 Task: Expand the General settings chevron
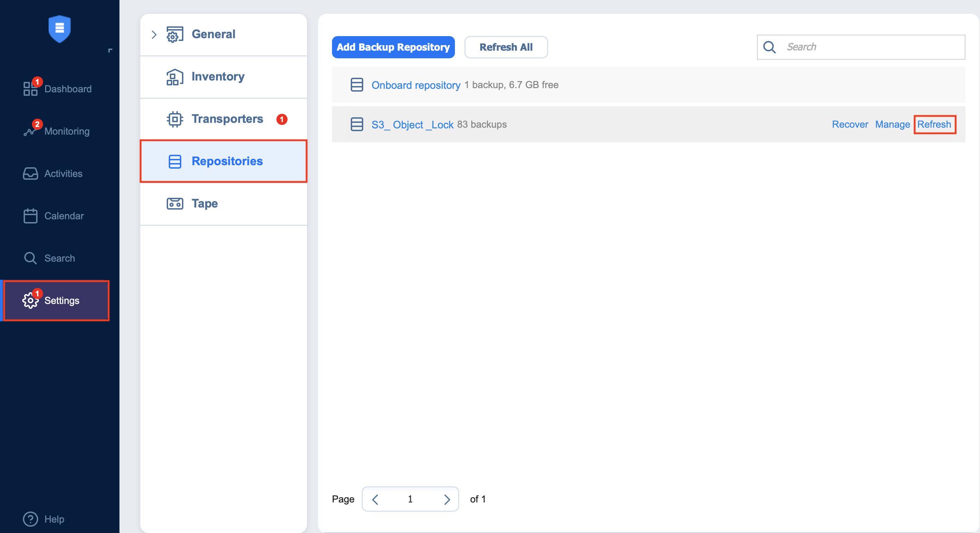click(x=154, y=35)
